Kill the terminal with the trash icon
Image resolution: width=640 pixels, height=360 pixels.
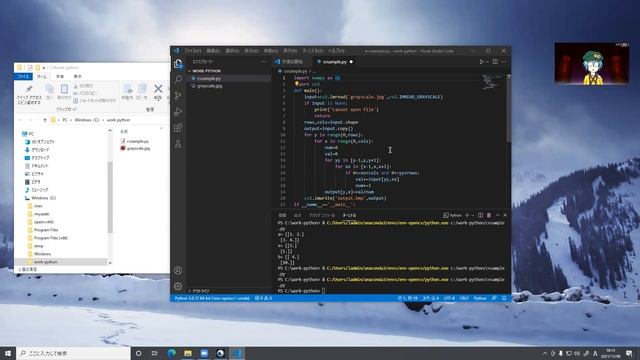[x=489, y=215]
